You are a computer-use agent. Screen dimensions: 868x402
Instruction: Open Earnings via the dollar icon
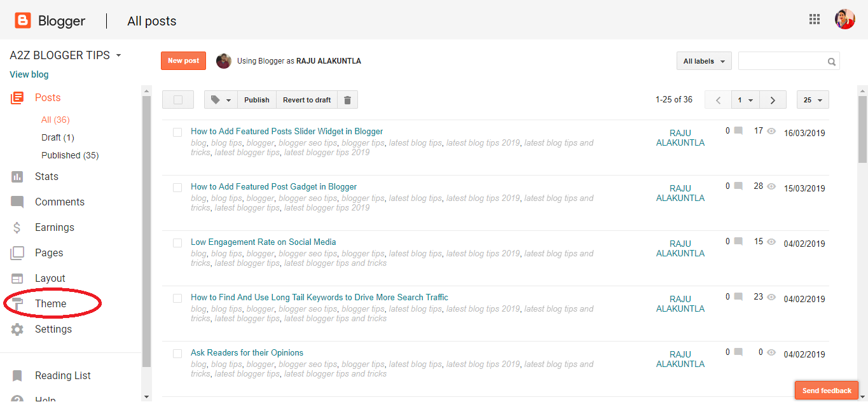point(18,227)
